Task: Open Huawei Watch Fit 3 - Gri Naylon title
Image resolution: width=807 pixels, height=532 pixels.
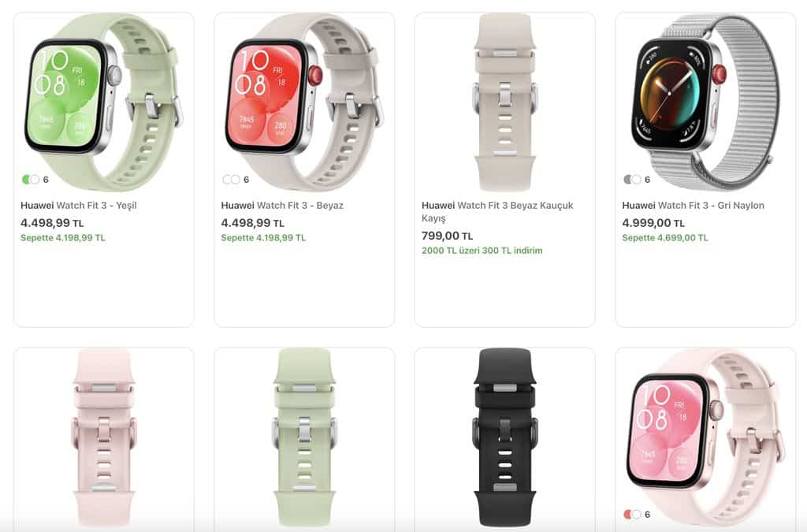Action: point(693,205)
